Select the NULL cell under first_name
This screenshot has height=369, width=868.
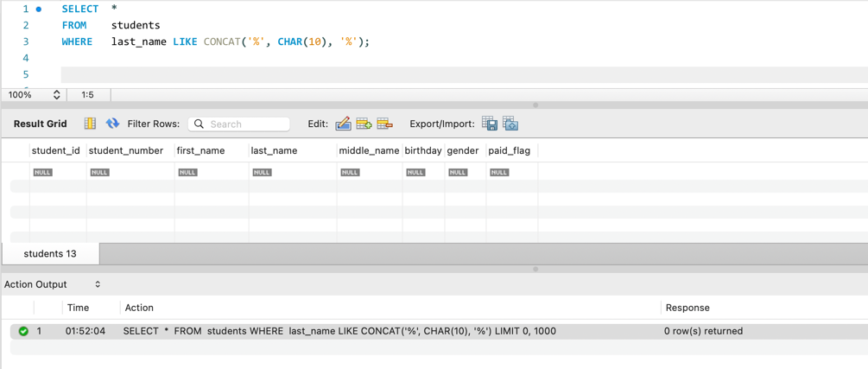(x=187, y=172)
